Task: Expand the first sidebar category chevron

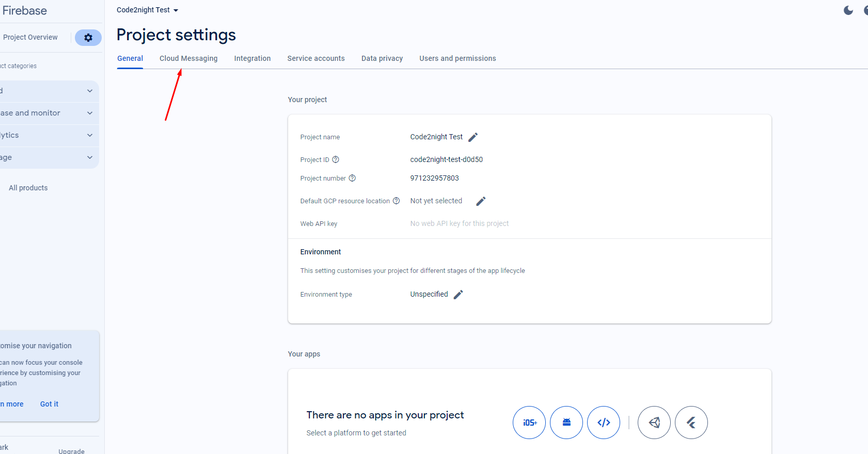Action: click(90, 91)
